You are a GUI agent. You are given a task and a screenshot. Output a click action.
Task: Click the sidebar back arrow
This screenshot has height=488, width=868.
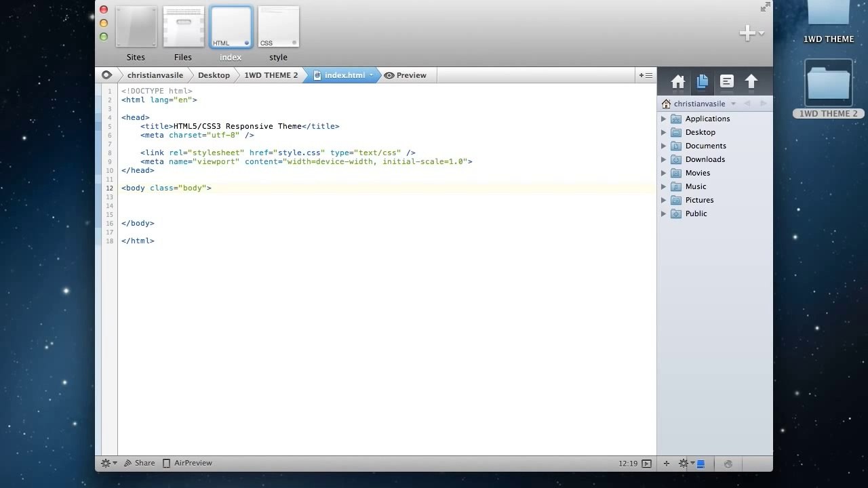747,104
